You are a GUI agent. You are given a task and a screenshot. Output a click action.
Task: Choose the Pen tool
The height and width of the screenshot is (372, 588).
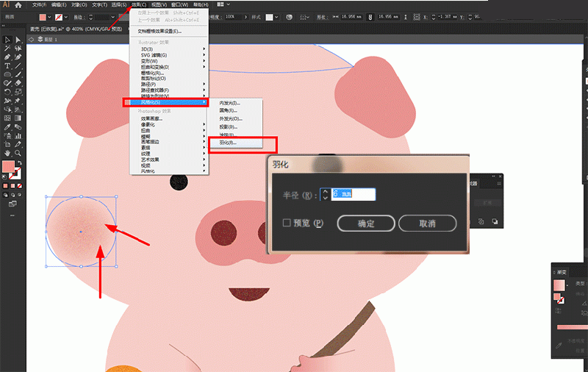coord(7,57)
